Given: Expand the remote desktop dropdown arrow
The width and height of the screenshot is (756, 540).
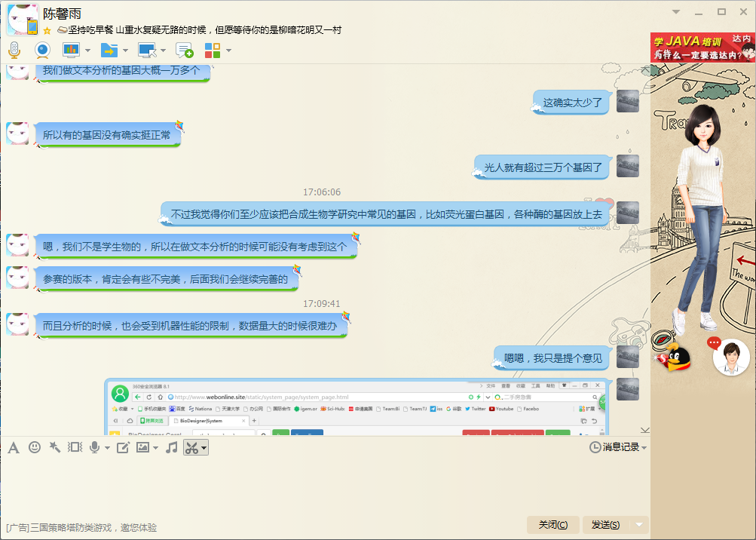Looking at the screenshot, I should [163, 51].
